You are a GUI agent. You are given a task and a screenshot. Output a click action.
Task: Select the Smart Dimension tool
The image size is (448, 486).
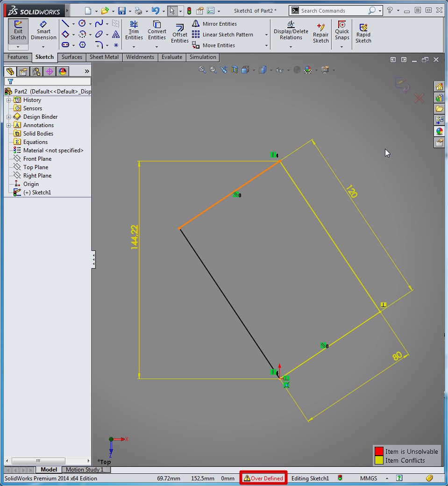point(43,31)
